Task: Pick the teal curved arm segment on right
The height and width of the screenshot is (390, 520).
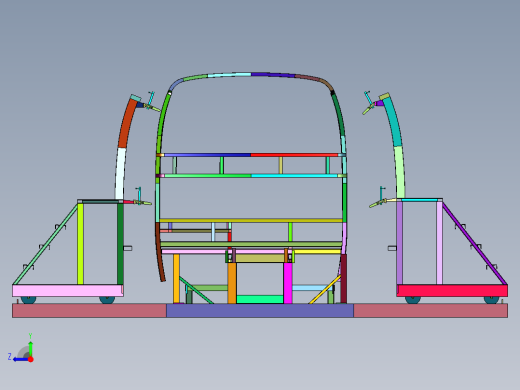Action: [x=393, y=123]
